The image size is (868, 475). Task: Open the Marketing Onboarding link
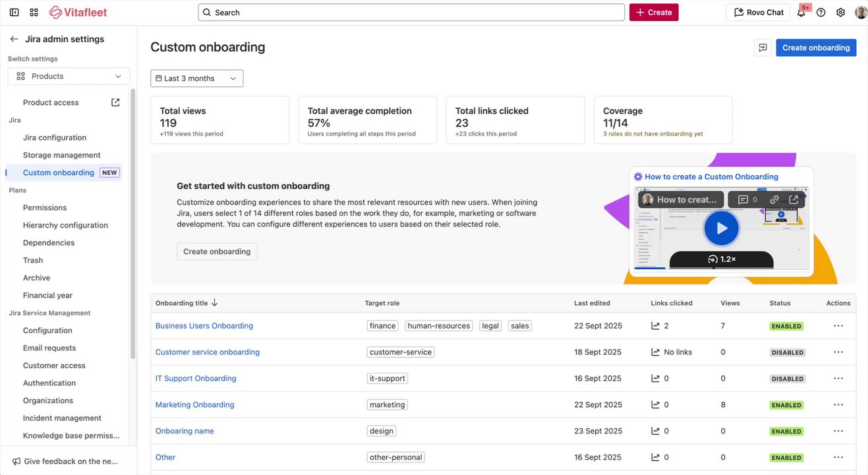coord(194,405)
